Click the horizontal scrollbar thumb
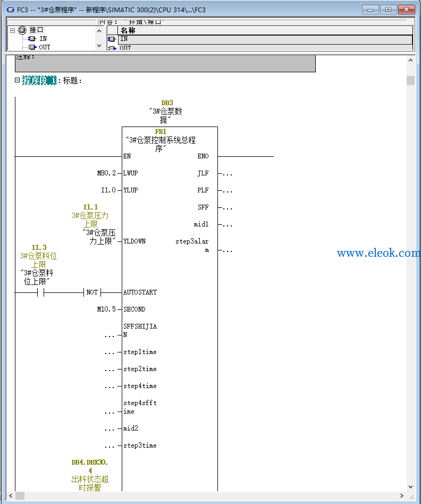 (20, 495)
